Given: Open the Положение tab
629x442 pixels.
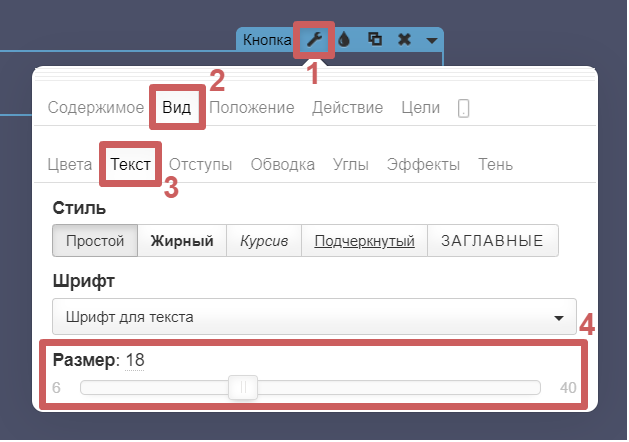Looking at the screenshot, I should click(x=251, y=108).
